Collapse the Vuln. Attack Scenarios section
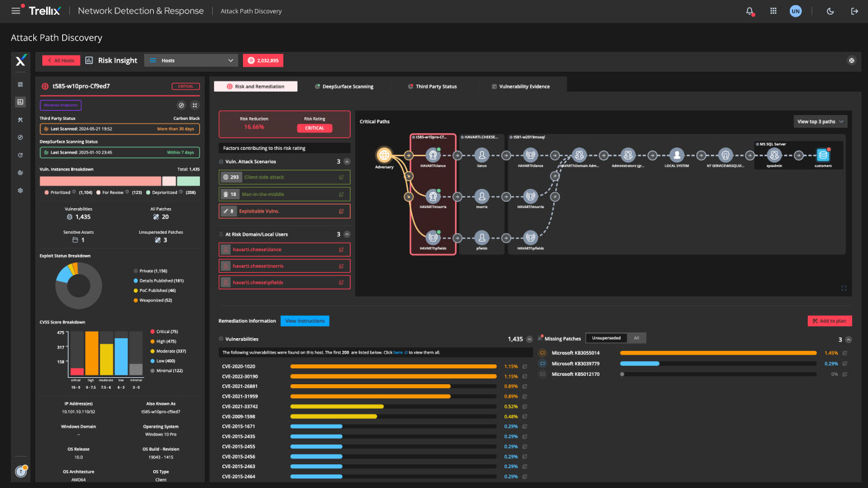 point(347,162)
